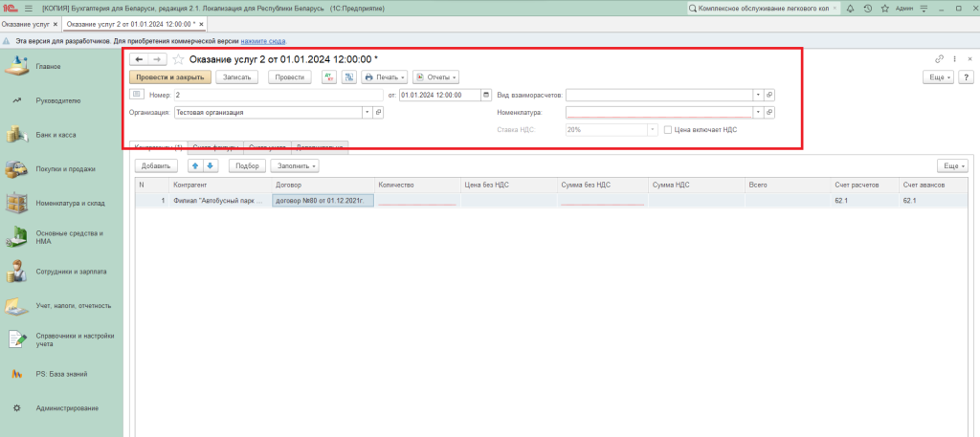The height and width of the screenshot is (437, 980).
Task: Click the help question mark button
Action: click(966, 76)
